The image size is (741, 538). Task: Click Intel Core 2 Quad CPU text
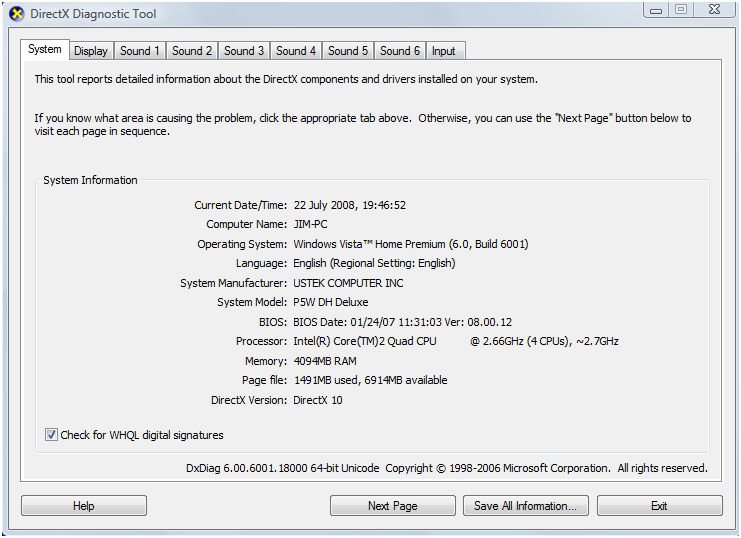click(x=365, y=341)
